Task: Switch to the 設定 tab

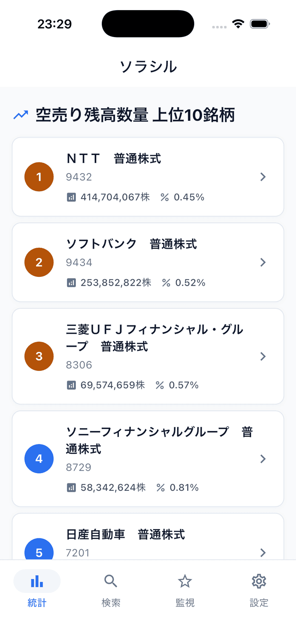Action: tap(259, 590)
